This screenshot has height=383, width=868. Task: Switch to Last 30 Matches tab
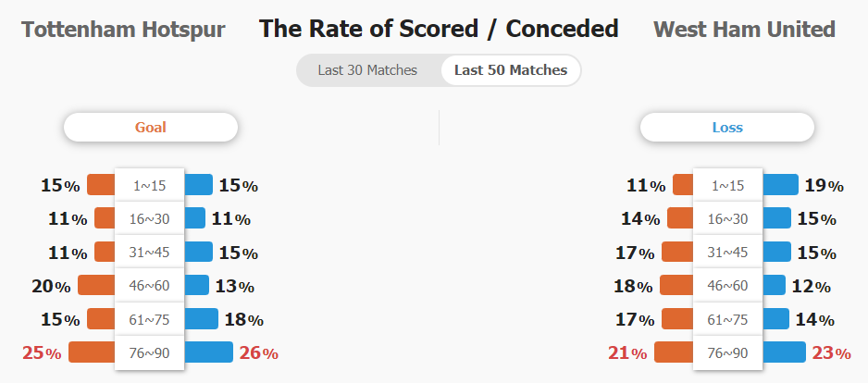click(367, 70)
